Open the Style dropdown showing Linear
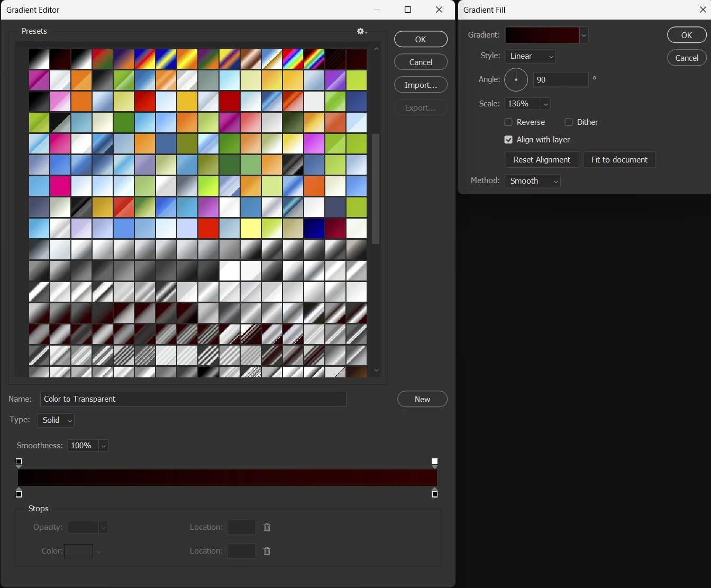This screenshot has width=711, height=588. click(530, 56)
